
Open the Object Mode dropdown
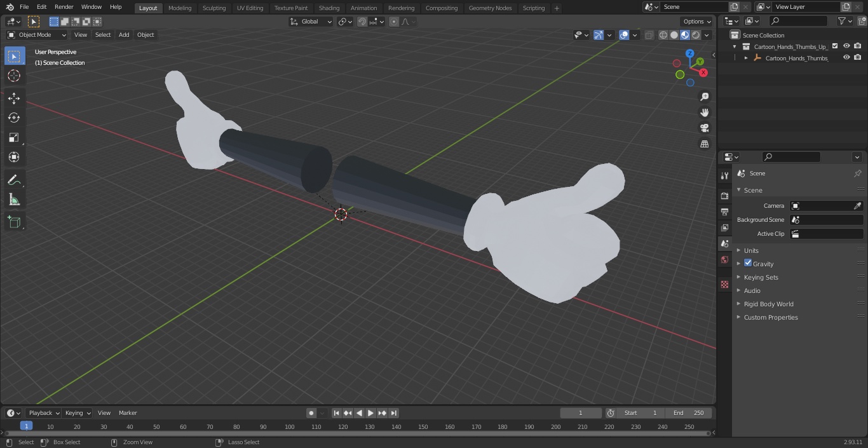(x=37, y=35)
